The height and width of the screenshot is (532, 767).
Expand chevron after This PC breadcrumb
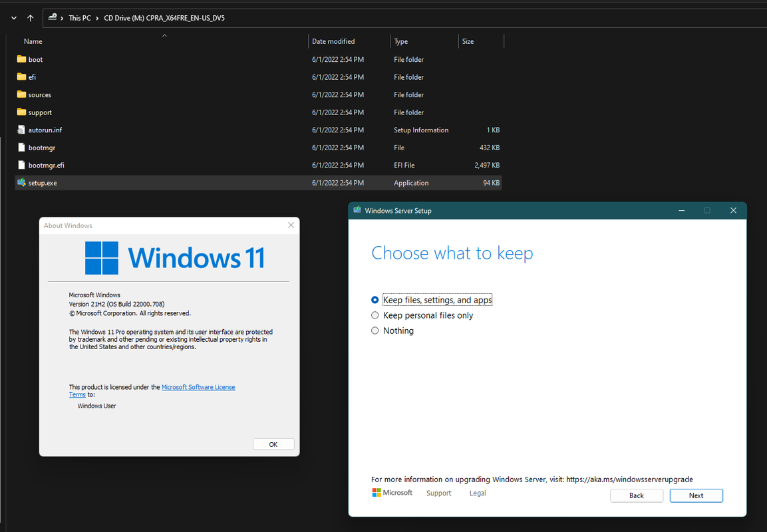97,18
